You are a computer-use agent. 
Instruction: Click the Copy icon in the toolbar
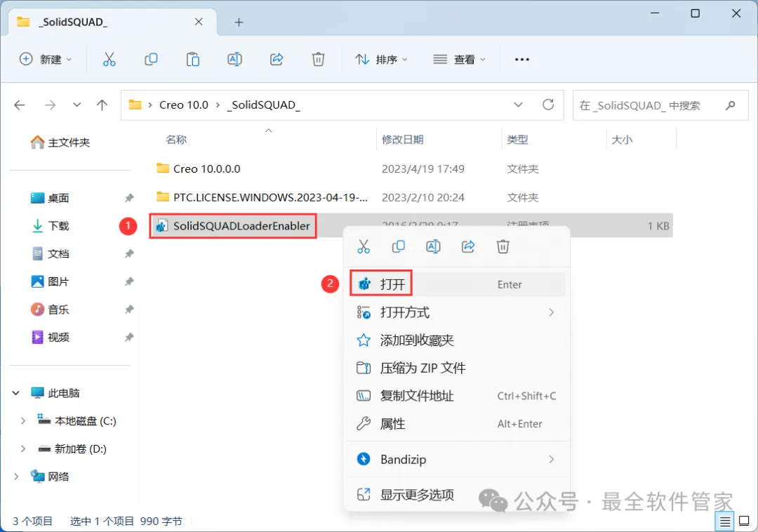[x=151, y=60]
